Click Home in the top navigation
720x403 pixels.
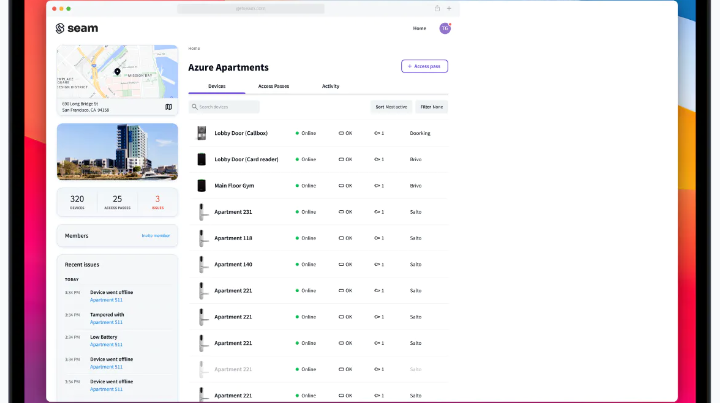pos(419,28)
